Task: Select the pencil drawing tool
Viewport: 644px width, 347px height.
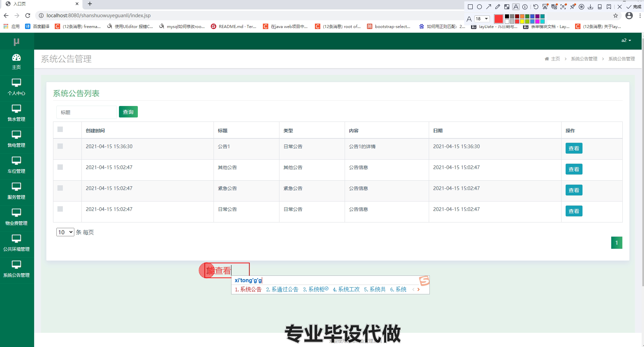Action: coord(498,7)
